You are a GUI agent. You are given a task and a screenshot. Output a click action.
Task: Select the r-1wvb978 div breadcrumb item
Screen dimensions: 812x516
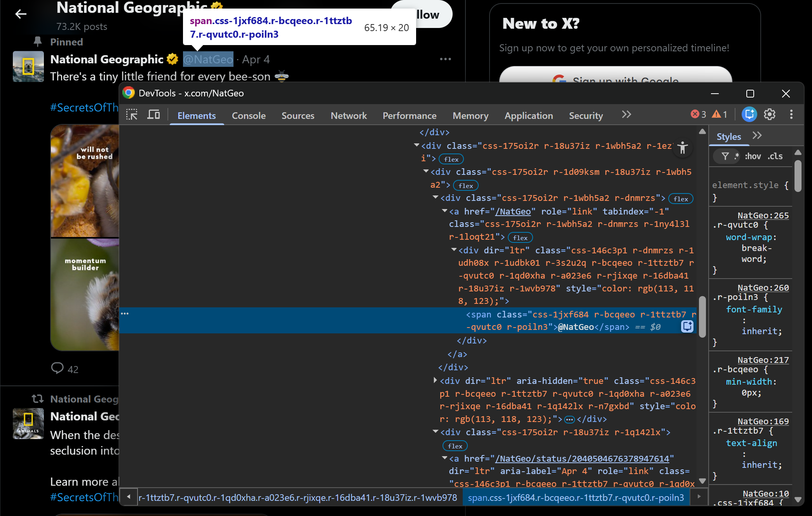(298, 498)
